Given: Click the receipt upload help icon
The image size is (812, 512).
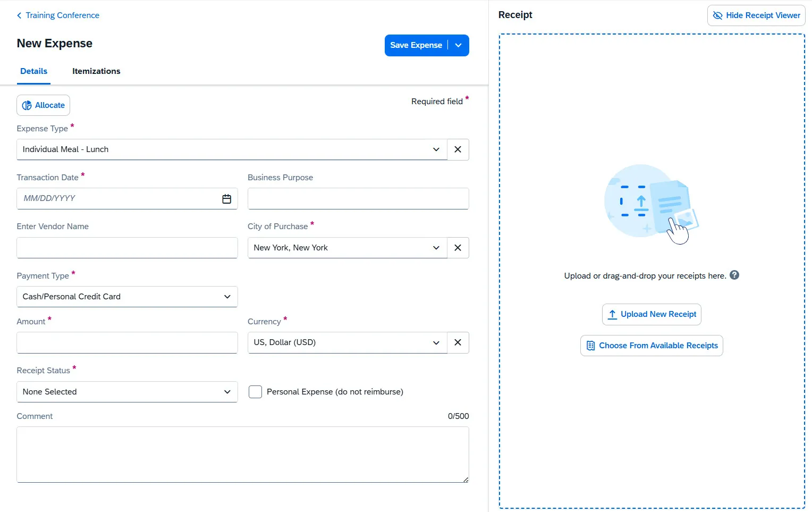Looking at the screenshot, I should pos(734,275).
